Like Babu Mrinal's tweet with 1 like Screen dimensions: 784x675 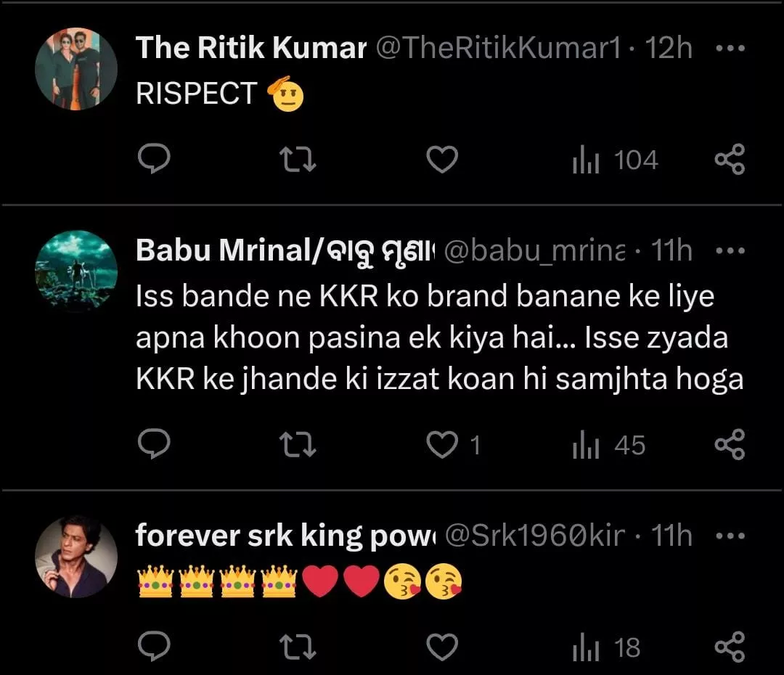[x=441, y=445]
